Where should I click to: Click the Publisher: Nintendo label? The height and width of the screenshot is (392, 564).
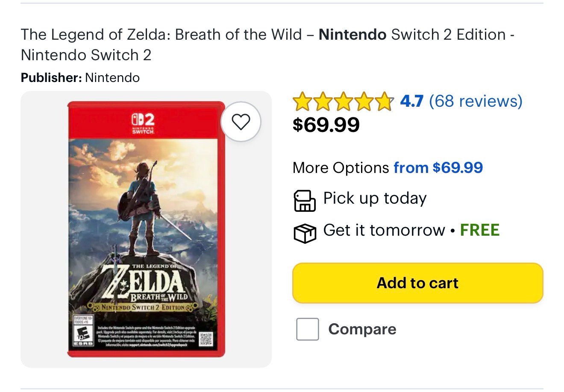(x=80, y=78)
